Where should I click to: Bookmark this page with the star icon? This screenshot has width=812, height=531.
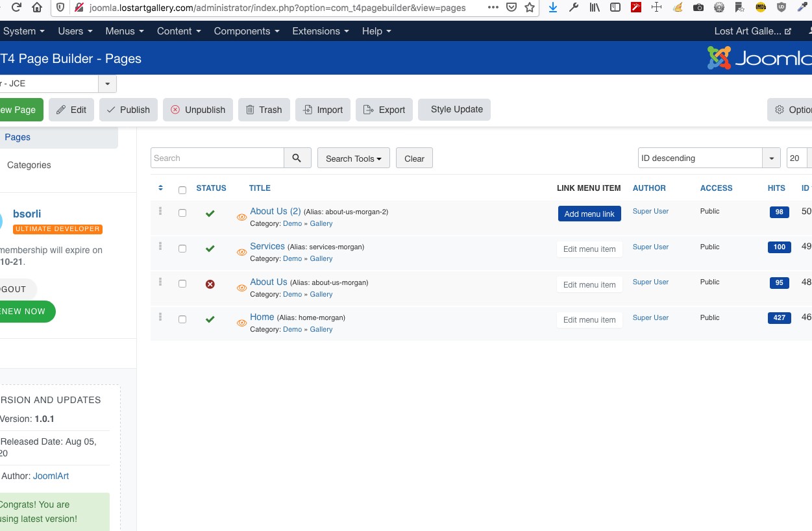click(530, 8)
